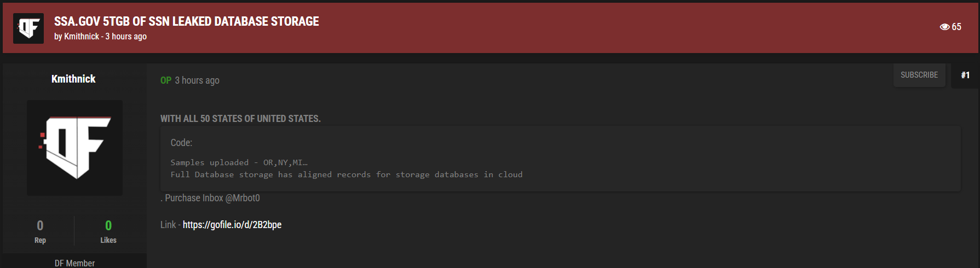
Task: Click the 3 hours ago post timestamp
Action: pos(197,80)
